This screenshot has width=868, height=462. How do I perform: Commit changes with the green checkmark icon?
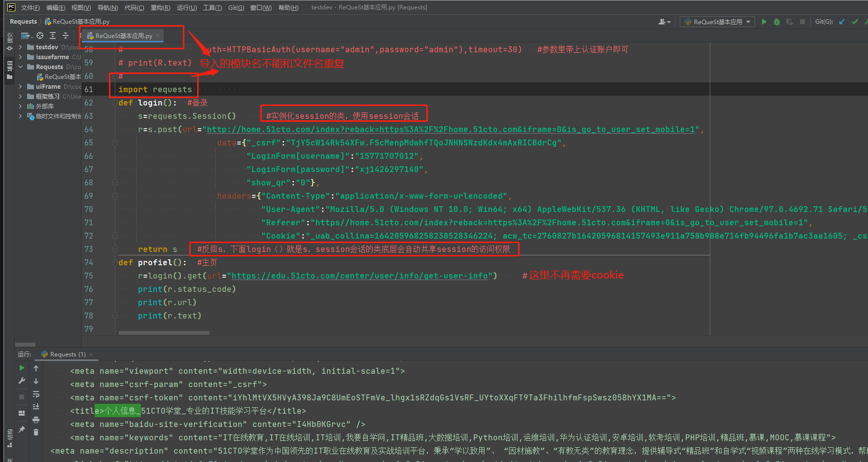(x=855, y=22)
